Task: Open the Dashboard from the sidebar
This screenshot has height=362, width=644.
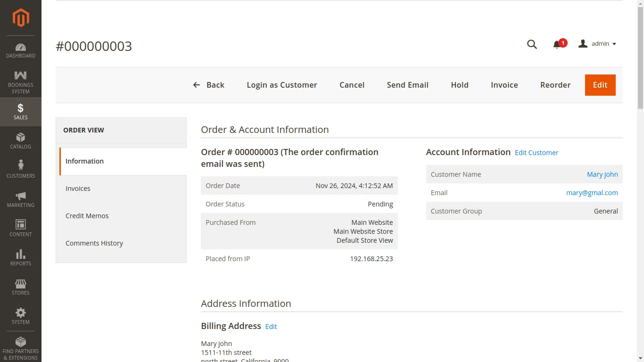Action: point(20,49)
